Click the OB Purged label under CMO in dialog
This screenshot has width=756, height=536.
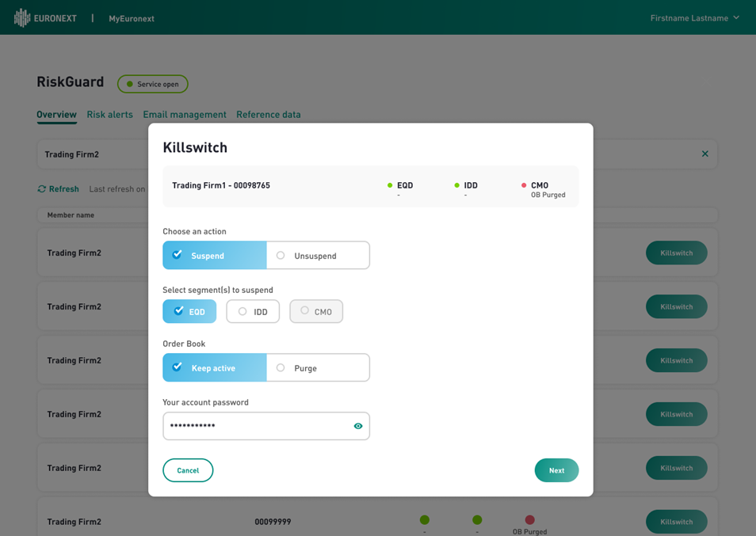[548, 195]
